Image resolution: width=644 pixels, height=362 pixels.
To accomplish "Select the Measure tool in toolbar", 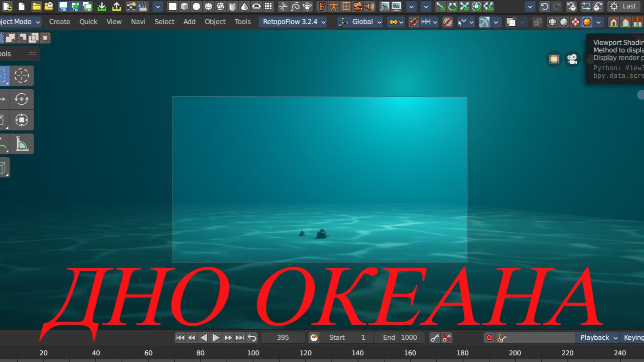I will click(22, 143).
